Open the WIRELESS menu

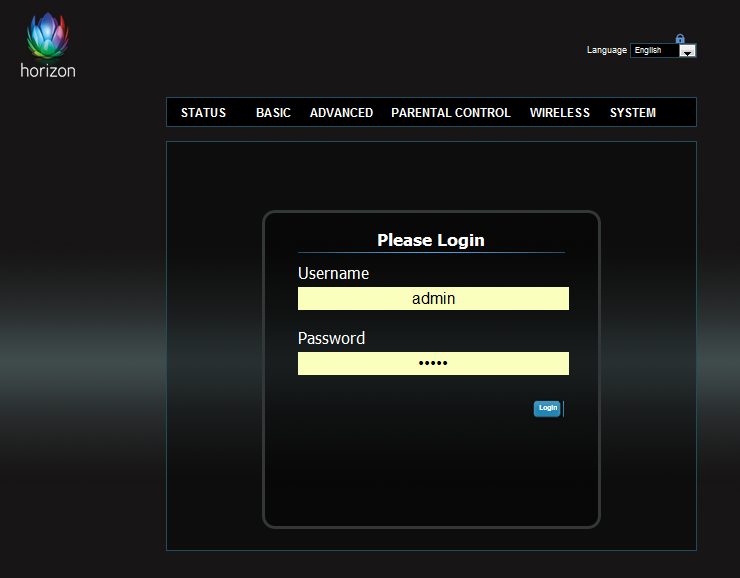pos(560,113)
